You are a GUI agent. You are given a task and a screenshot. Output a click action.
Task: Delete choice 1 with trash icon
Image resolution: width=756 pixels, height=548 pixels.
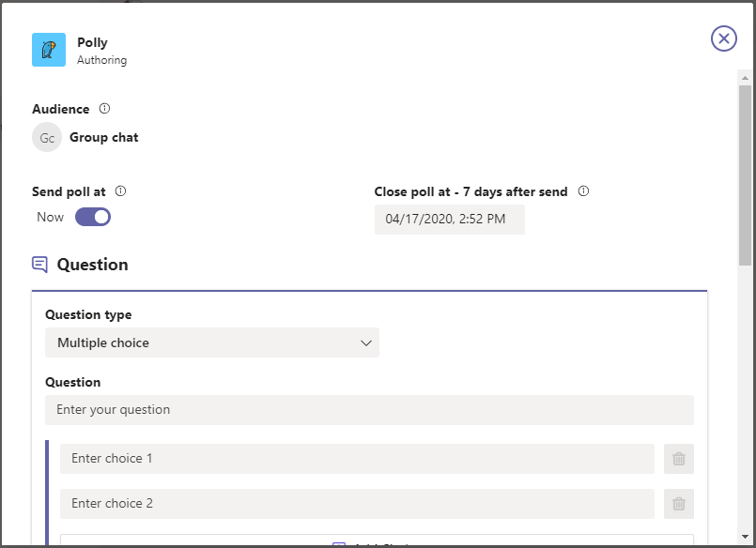click(x=678, y=459)
